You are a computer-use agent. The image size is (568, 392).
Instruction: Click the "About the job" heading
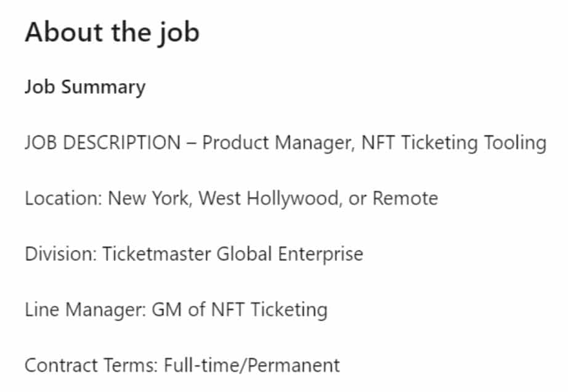coord(112,33)
